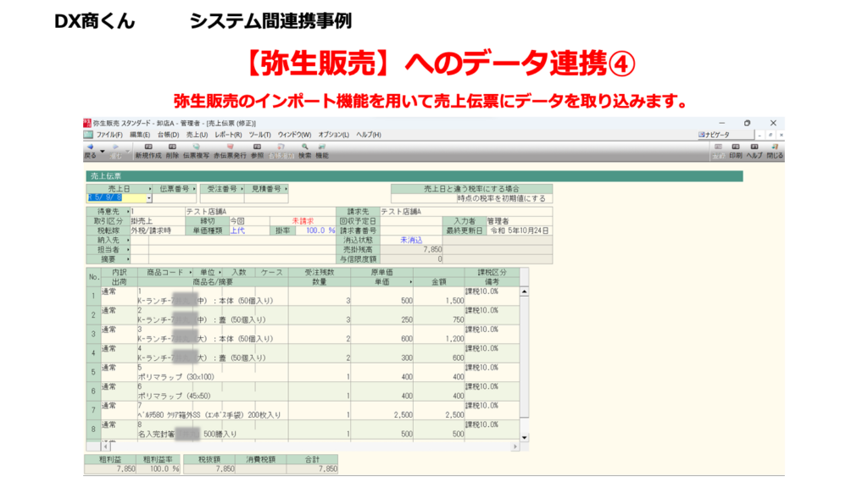868x488 pixels.
Task: Click the table's vertical scrollbar down arrow
Action: [523, 437]
